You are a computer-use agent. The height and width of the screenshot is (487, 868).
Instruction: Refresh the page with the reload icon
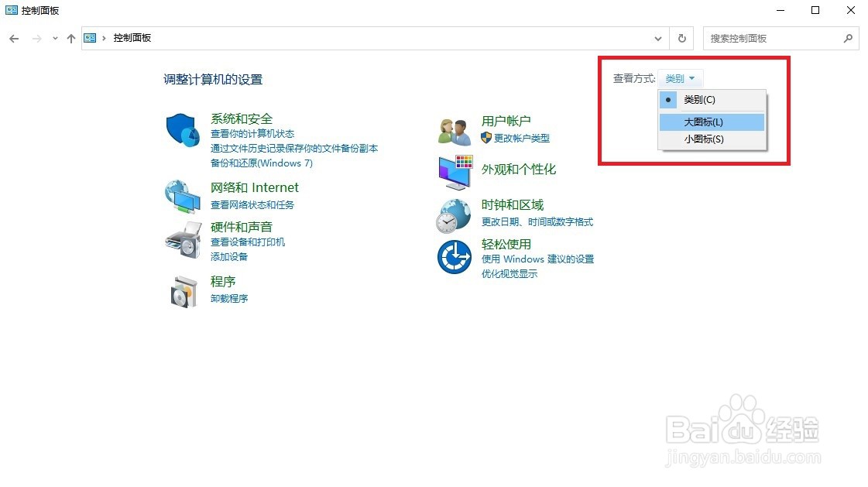pyautogui.click(x=681, y=38)
